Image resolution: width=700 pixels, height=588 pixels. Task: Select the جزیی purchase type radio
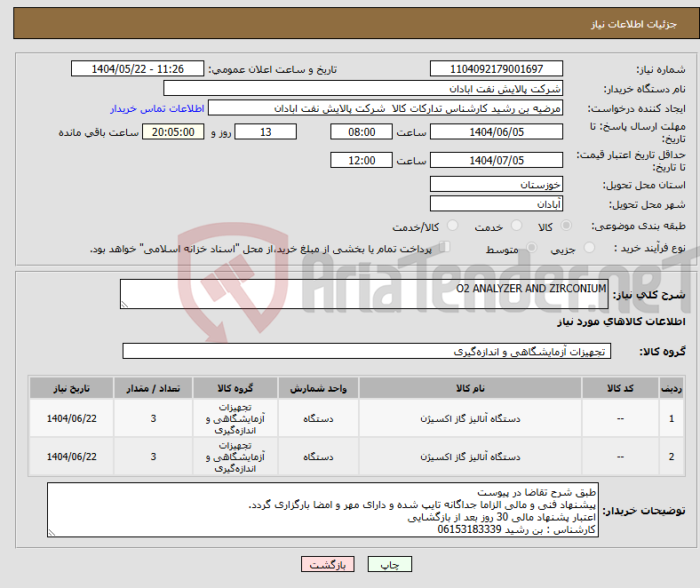(x=589, y=247)
